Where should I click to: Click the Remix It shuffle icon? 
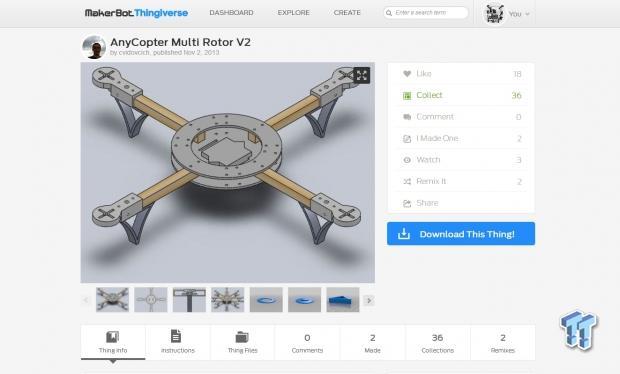click(407, 181)
